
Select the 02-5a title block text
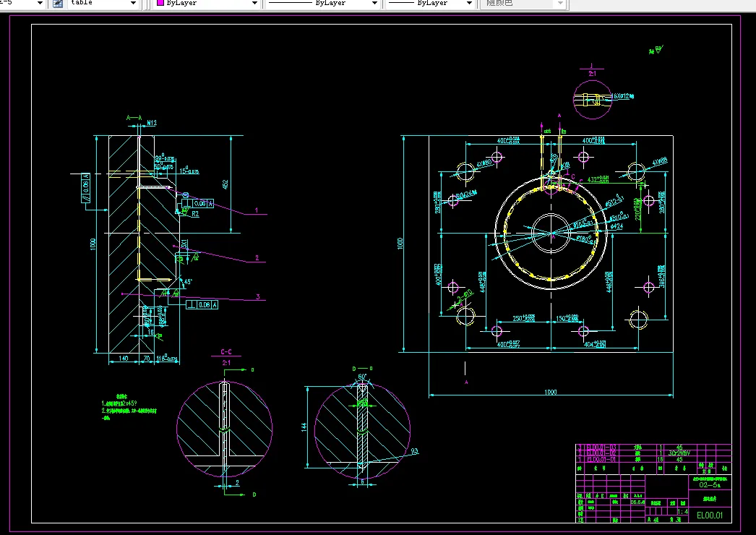710,485
